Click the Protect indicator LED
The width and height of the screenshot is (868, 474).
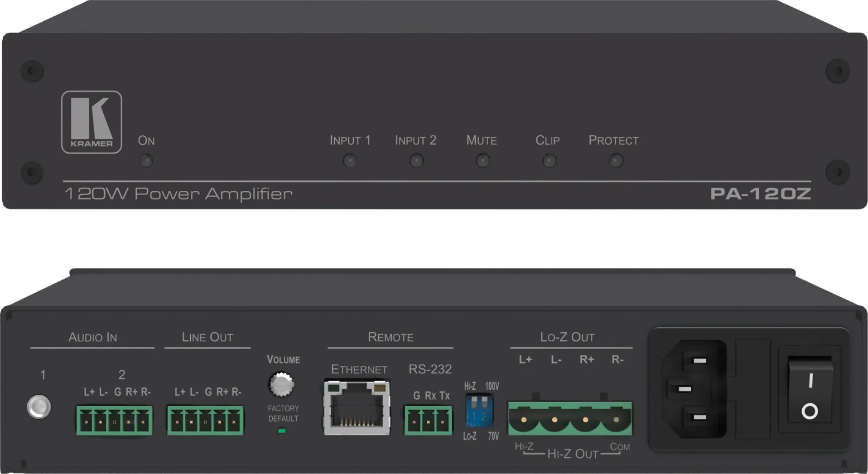pyautogui.click(x=616, y=160)
